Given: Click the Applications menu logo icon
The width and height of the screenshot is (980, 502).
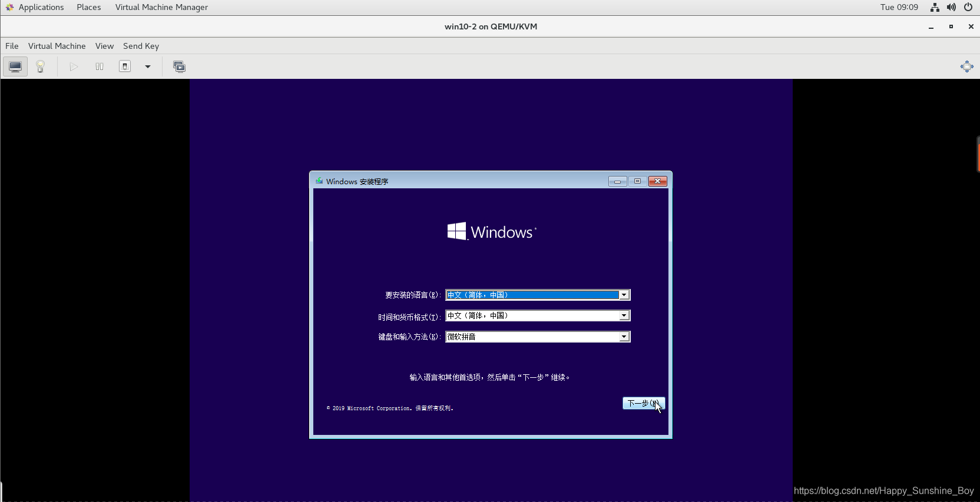Looking at the screenshot, I should tap(9, 7).
